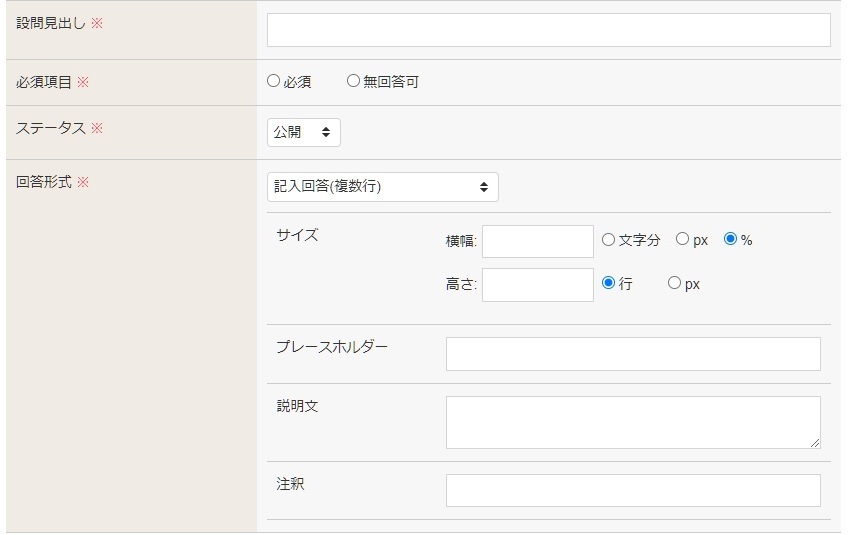Click the プレースホルダー input field

click(x=632, y=354)
